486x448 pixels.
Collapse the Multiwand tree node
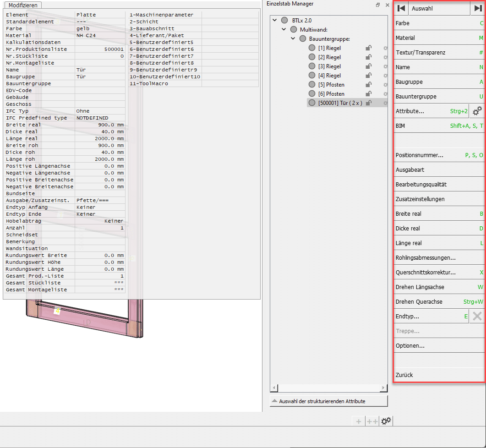(x=284, y=29)
